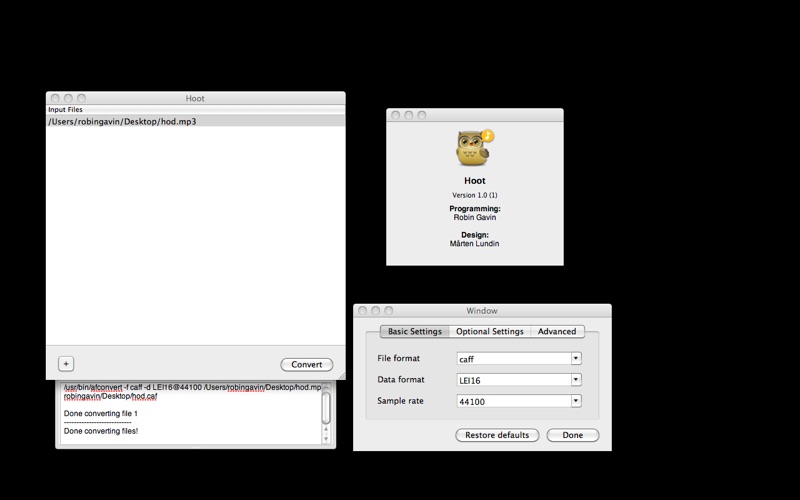Image resolution: width=800 pixels, height=500 pixels.
Task: Click the log scrollbar down arrow
Action: [x=326, y=440]
